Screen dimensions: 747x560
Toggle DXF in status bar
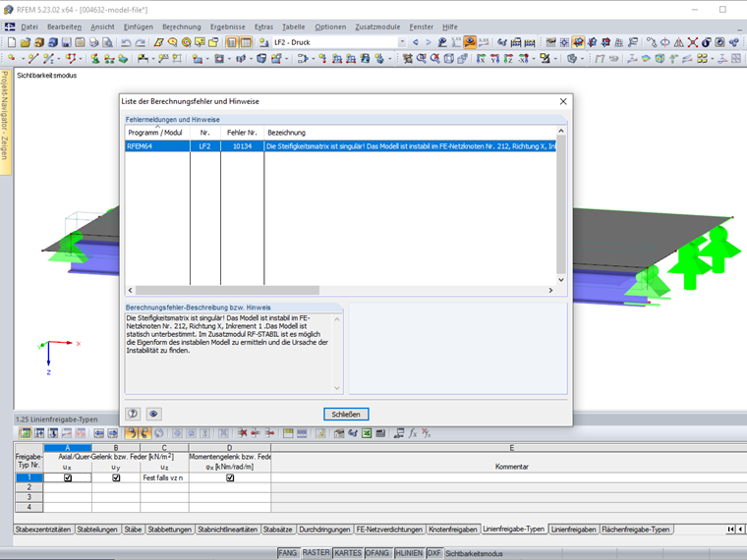(x=434, y=553)
